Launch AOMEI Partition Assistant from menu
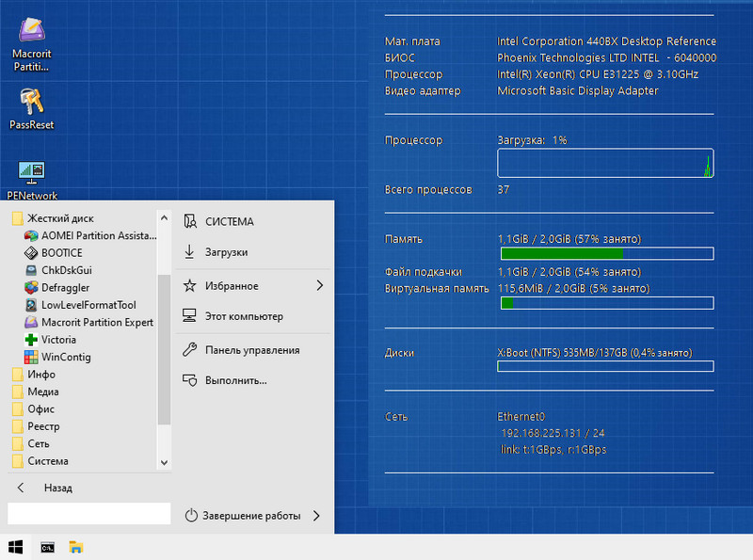This screenshot has width=753, height=560. (x=90, y=235)
